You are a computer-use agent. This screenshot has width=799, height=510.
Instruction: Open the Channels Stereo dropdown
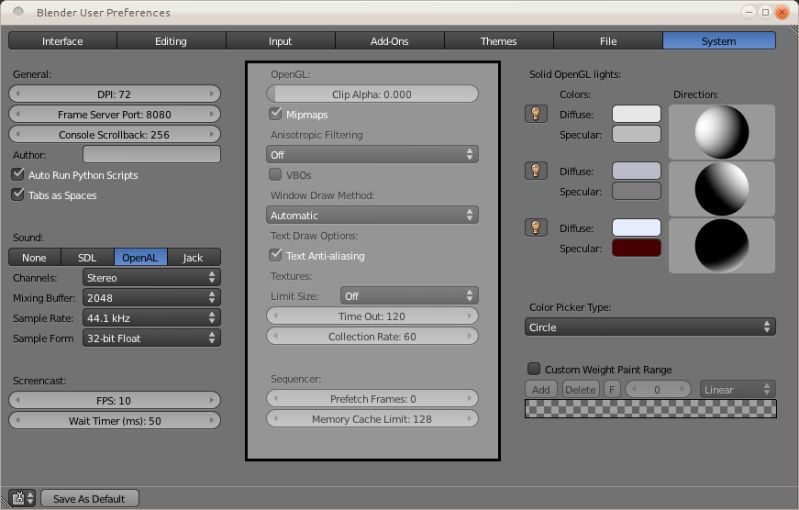[x=151, y=277]
